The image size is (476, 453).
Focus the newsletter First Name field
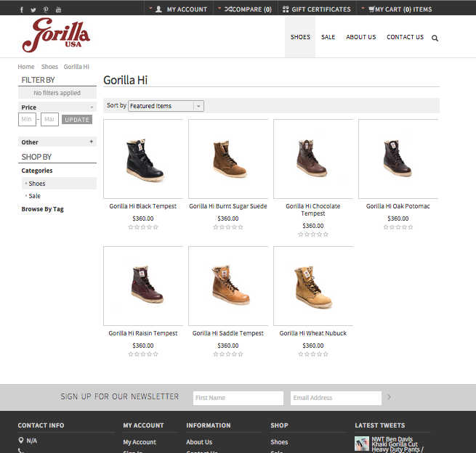click(238, 398)
